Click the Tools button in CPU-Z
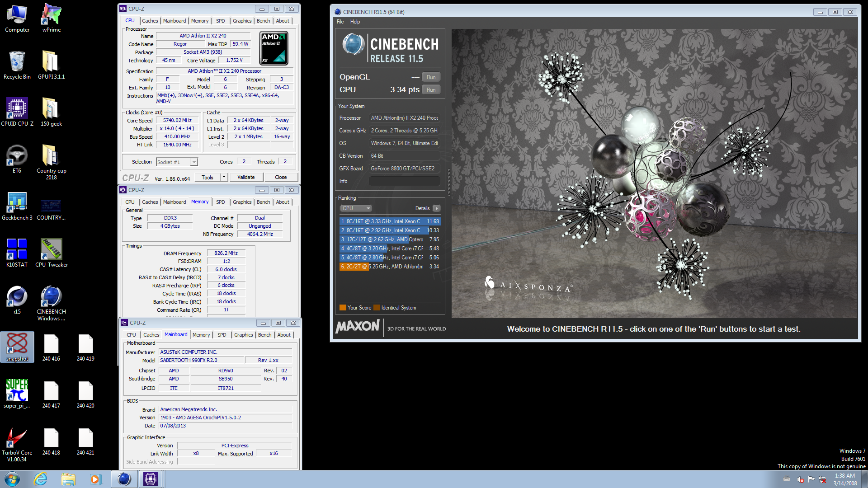868x488 pixels. (x=208, y=177)
